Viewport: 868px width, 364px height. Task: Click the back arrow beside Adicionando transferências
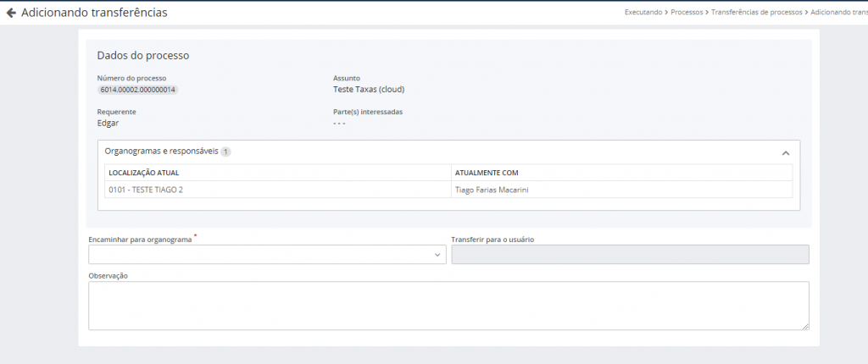(x=11, y=13)
